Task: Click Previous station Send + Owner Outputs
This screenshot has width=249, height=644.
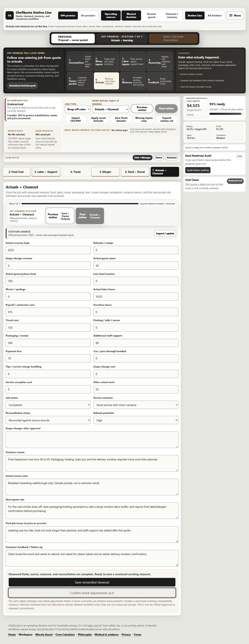Action: tap(60, 216)
